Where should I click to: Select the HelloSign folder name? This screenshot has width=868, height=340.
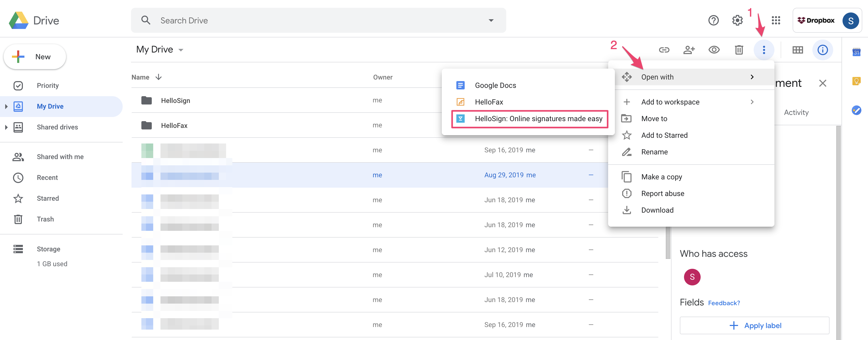click(176, 100)
